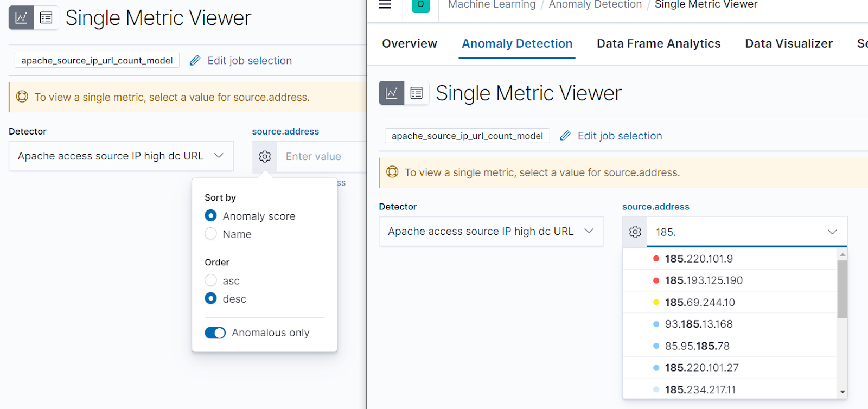Image resolution: width=868 pixels, height=409 pixels.
Task: Open the hamburger navigation menu
Action: click(x=385, y=5)
